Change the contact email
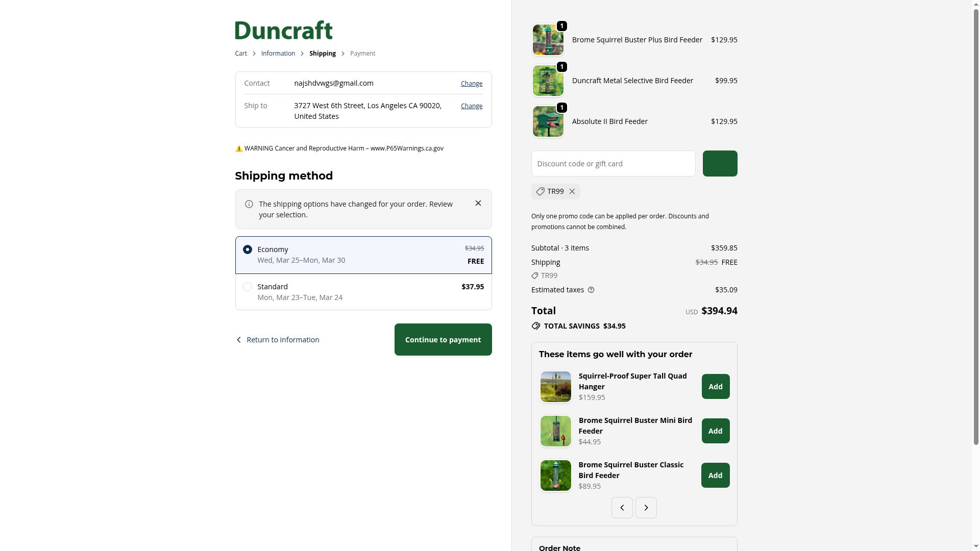 (x=472, y=84)
